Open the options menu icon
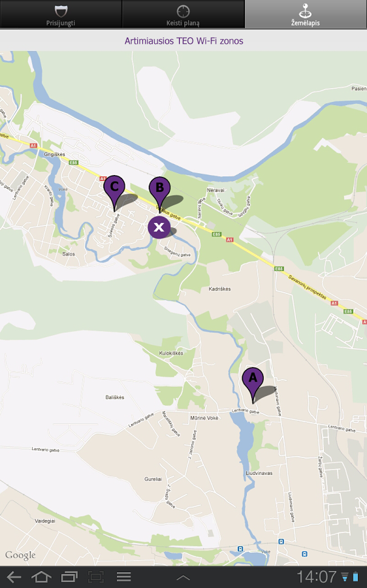367x588 pixels. [x=123, y=577]
